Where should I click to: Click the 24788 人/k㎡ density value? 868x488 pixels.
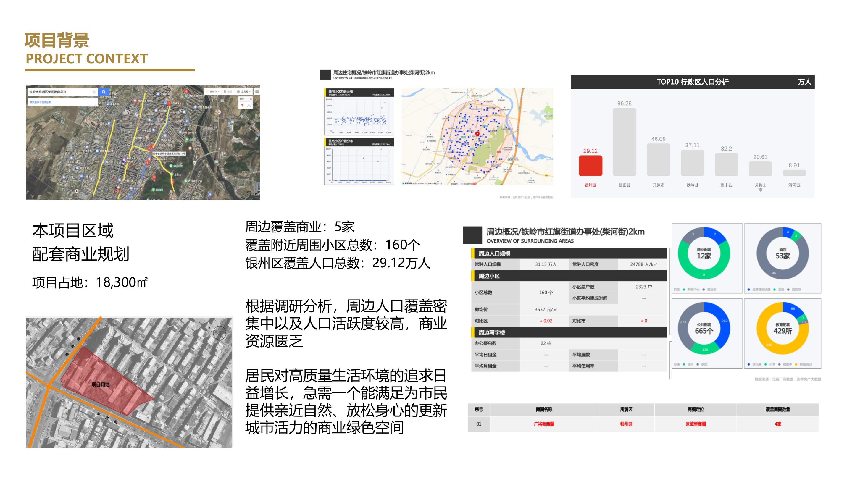[x=643, y=264]
